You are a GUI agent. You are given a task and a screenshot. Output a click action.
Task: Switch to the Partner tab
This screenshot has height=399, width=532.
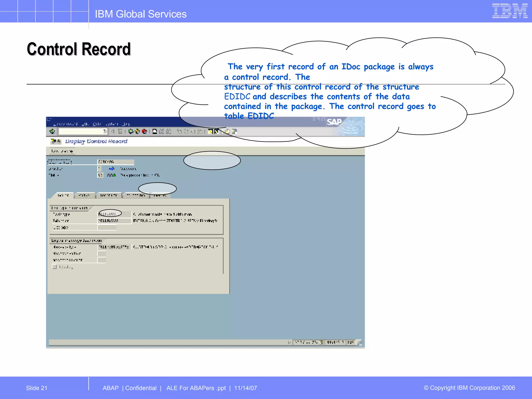tap(84, 195)
